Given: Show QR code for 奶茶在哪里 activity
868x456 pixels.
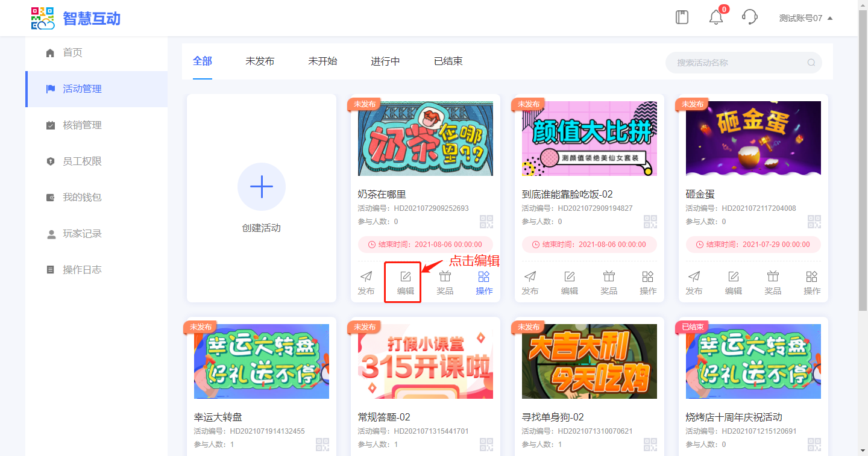Looking at the screenshot, I should [486, 222].
